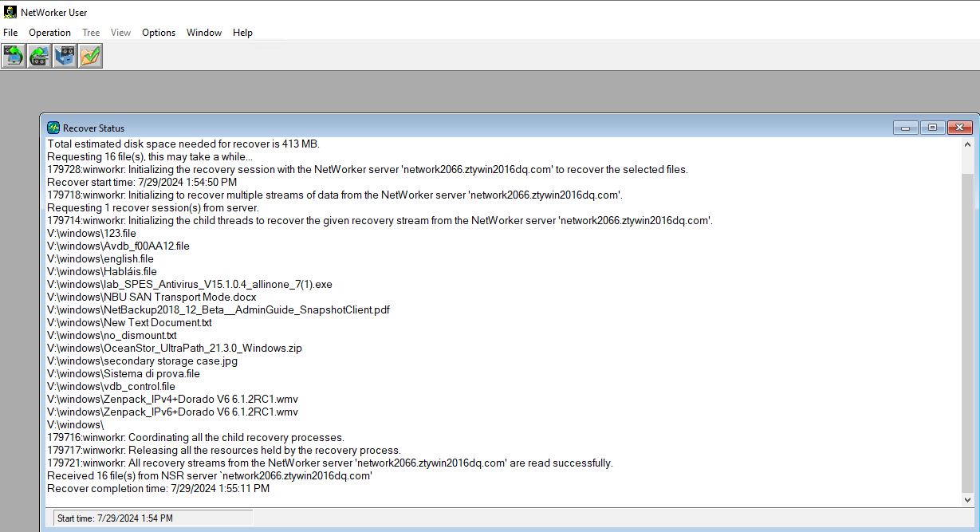Maximize the Recover Status window
Image resolution: width=980 pixels, height=532 pixels.
(x=932, y=128)
